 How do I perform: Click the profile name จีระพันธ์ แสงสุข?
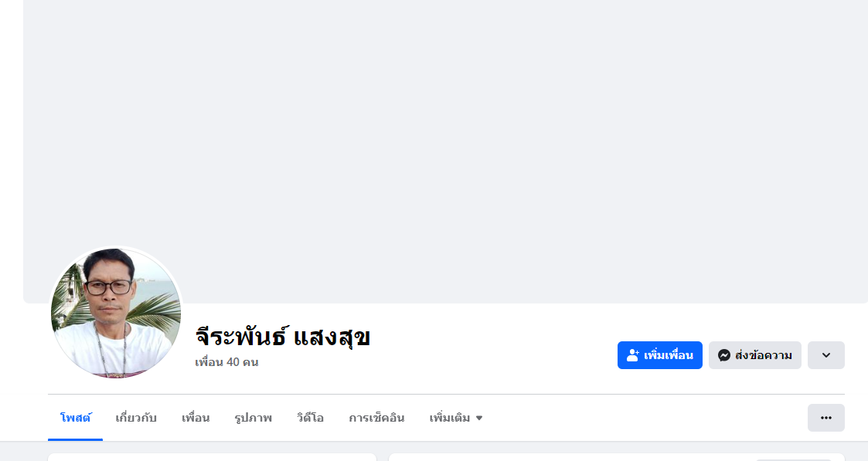[x=283, y=337]
